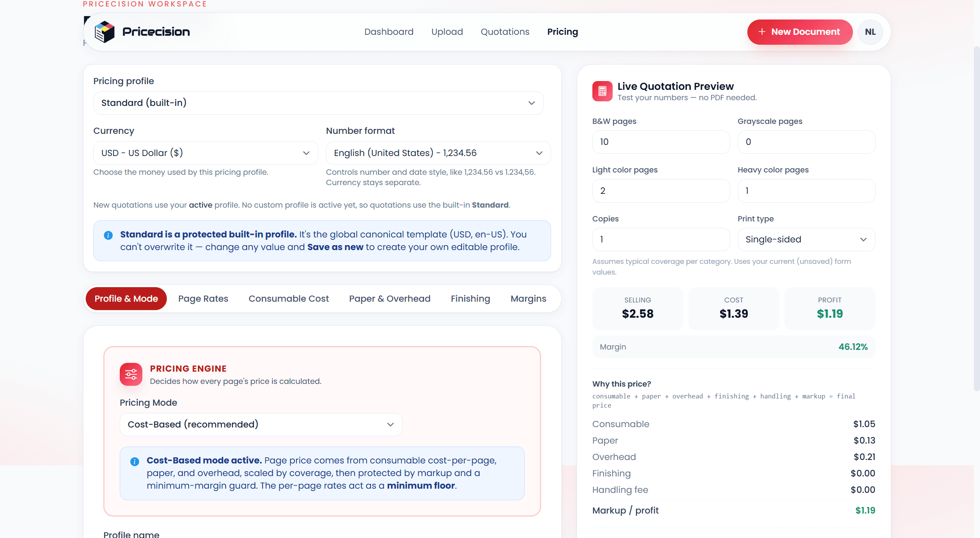Image resolution: width=980 pixels, height=538 pixels.
Task: Click the 'Live Quotation Preview' title
Action: pos(675,86)
